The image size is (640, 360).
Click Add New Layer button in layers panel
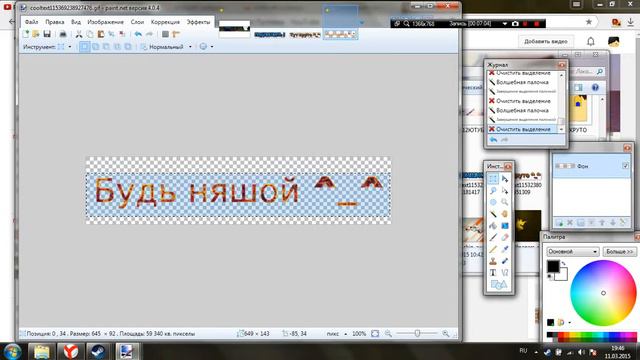(559, 222)
